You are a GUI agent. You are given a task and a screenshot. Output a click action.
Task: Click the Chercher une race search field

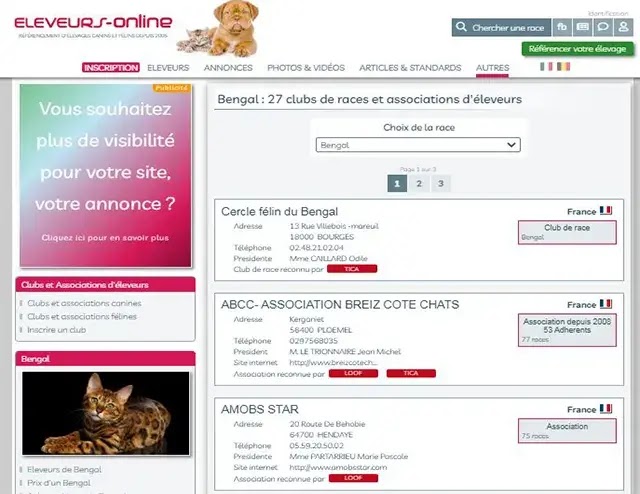(x=502, y=27)
